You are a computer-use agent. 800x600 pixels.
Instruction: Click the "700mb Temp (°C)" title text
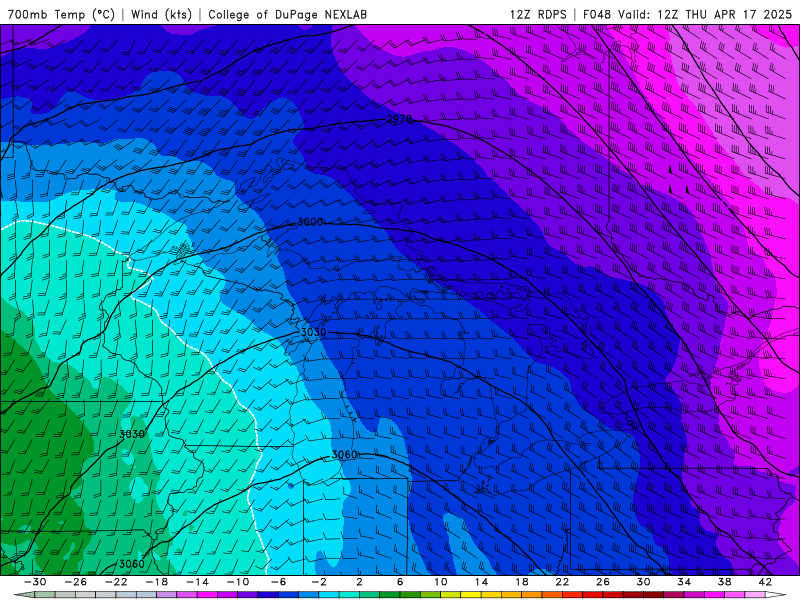coord(61,14)
